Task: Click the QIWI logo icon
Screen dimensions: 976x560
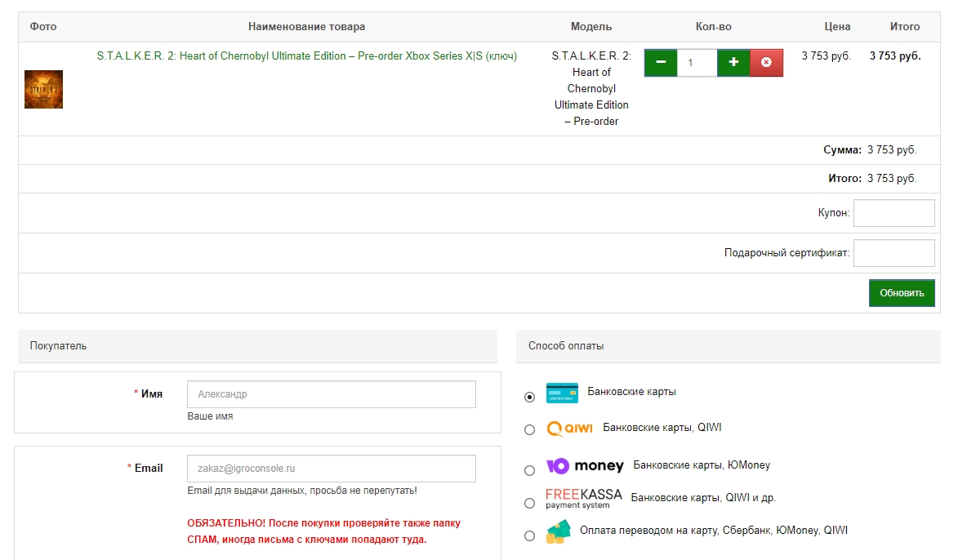Action: (569, 429)
